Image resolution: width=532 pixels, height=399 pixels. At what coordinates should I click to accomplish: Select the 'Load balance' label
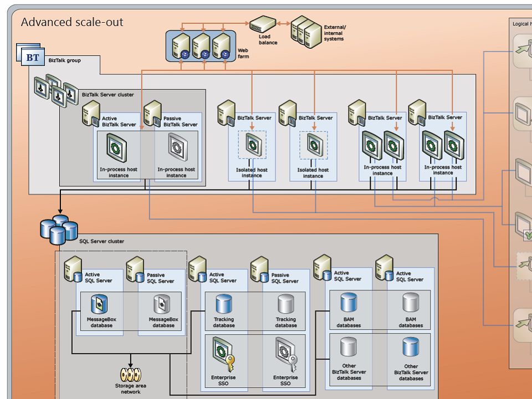(268, 39)
